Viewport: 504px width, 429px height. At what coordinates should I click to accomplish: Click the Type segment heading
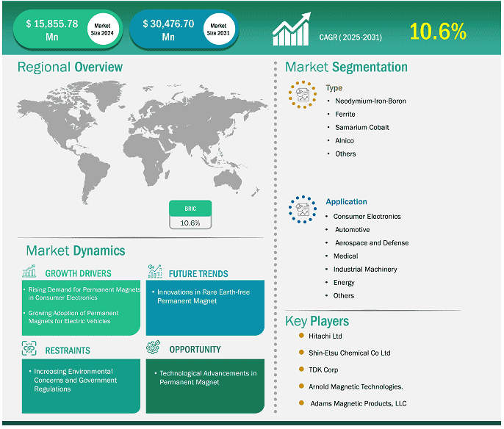(x=334, y=87)
